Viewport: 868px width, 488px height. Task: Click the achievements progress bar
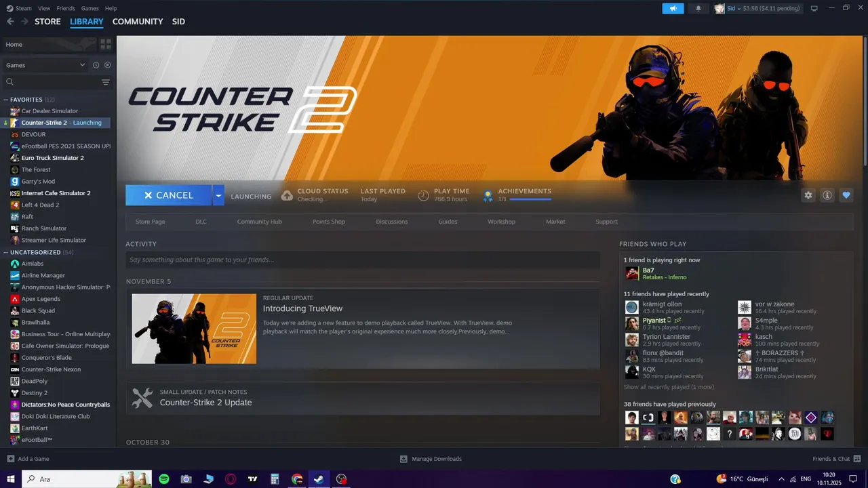[530, 199]
